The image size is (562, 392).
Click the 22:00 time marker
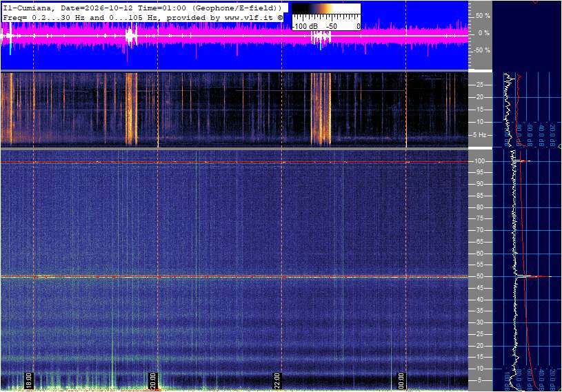(x=277, y=380)
